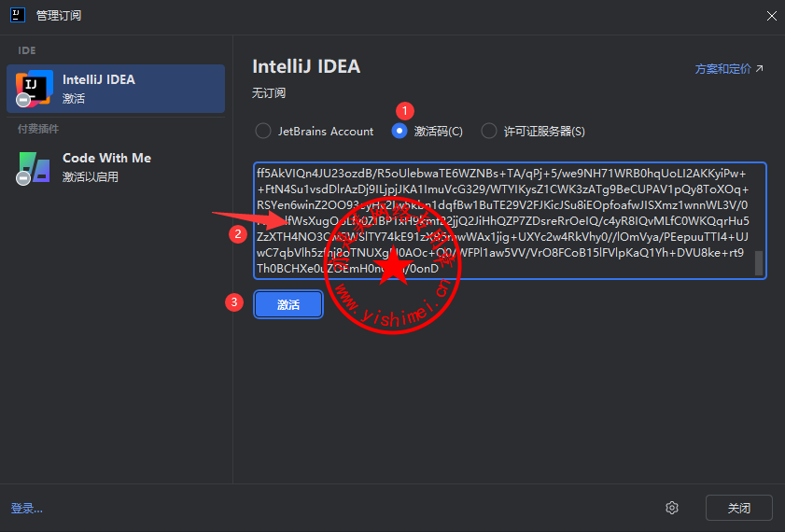
Task: Click the Code With Me plugin icon
Action: coord(34,166)
